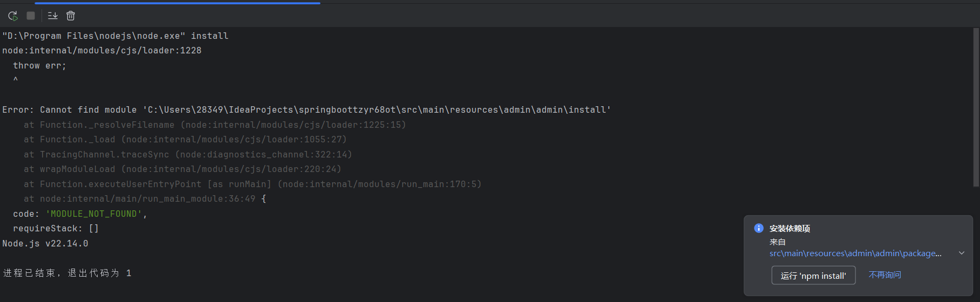
Task: Click the 'requireStack: []' line
Action: pyautogui.click(x=56, y=228)
